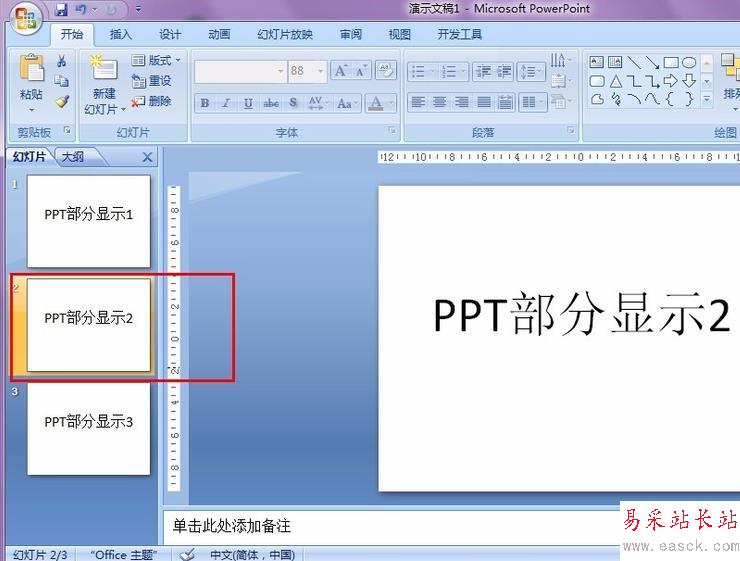
Task: Copy the selection
Action: tap(61, 81)
